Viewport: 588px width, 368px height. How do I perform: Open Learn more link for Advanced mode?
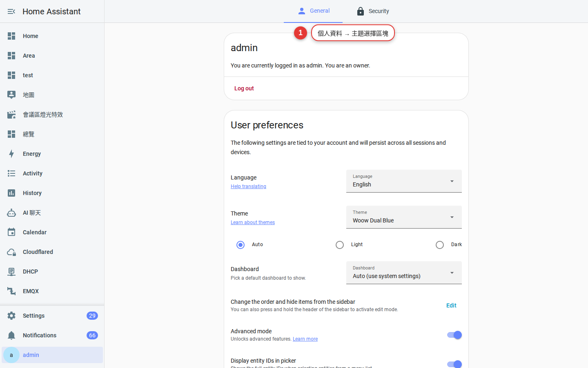(x=305, y=339)
